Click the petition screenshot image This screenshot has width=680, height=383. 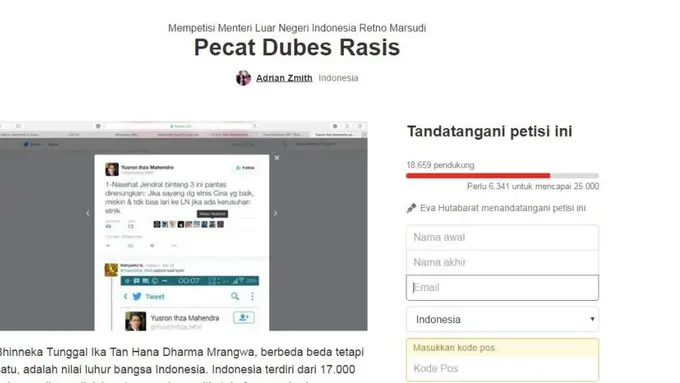click(x=183, y=226)
